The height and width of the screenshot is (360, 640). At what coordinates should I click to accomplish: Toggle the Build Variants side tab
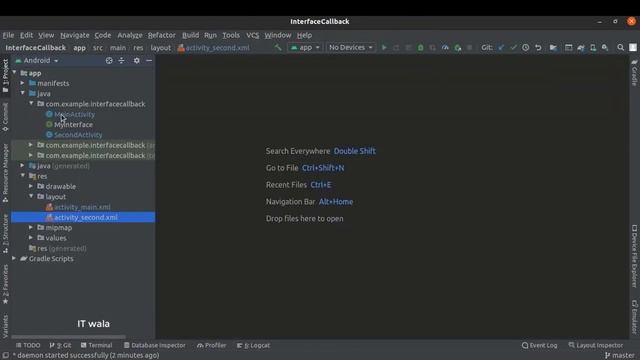(5, 326)
